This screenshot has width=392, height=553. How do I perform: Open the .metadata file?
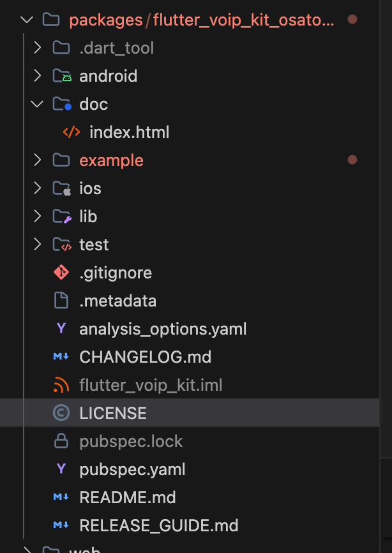point(117,301)
